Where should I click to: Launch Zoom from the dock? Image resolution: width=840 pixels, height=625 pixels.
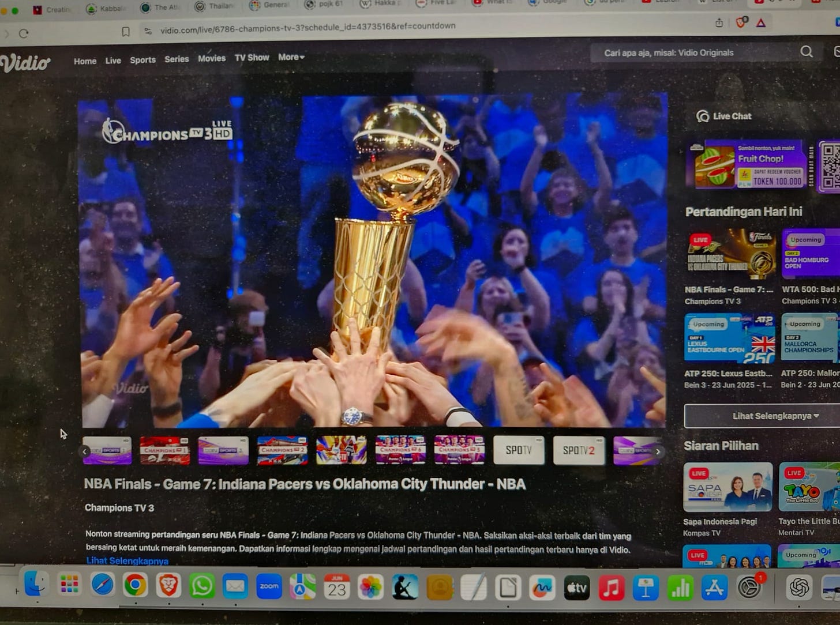[269, 587]
